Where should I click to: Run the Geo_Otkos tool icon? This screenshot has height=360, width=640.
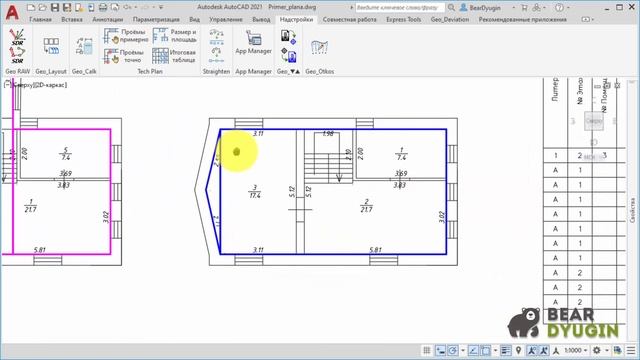point(319,47)
